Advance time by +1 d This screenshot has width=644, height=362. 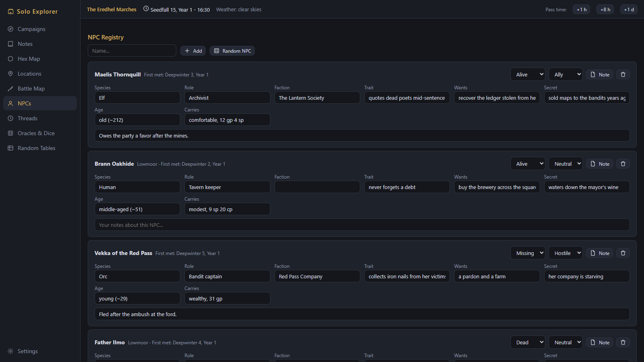click(x=629, y=9)
